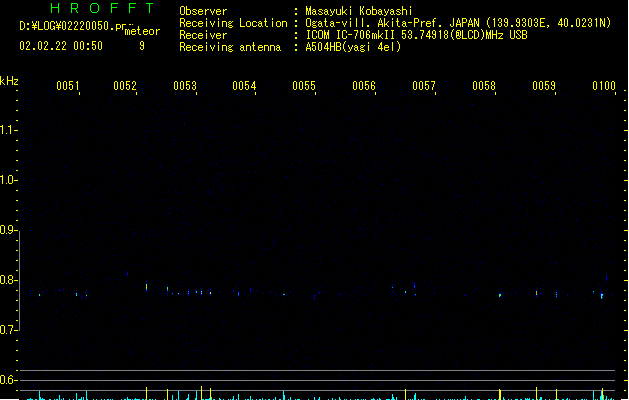Click the meteor count value 9
This screenshot has width=629, height=400.
coord(142,46)
